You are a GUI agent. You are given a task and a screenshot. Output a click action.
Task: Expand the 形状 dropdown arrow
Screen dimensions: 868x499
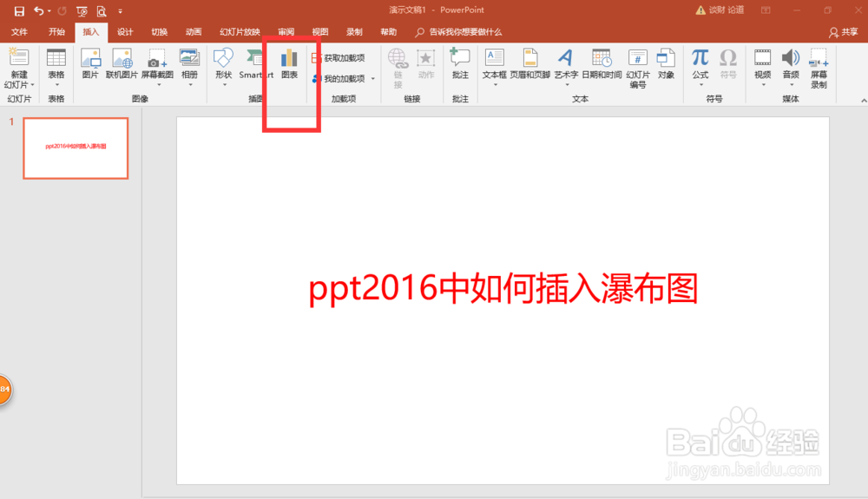[224, 85]
